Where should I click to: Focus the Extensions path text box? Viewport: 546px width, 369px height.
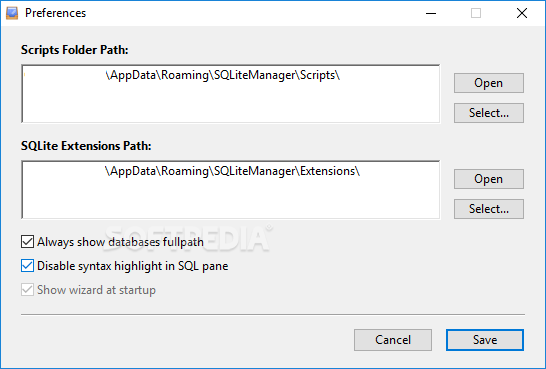click(231, 190)
